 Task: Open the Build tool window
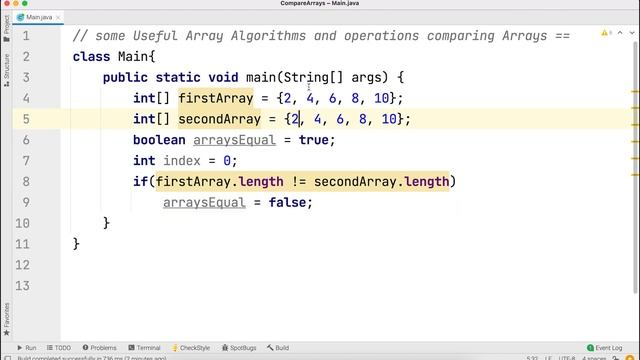pos(278,348)
